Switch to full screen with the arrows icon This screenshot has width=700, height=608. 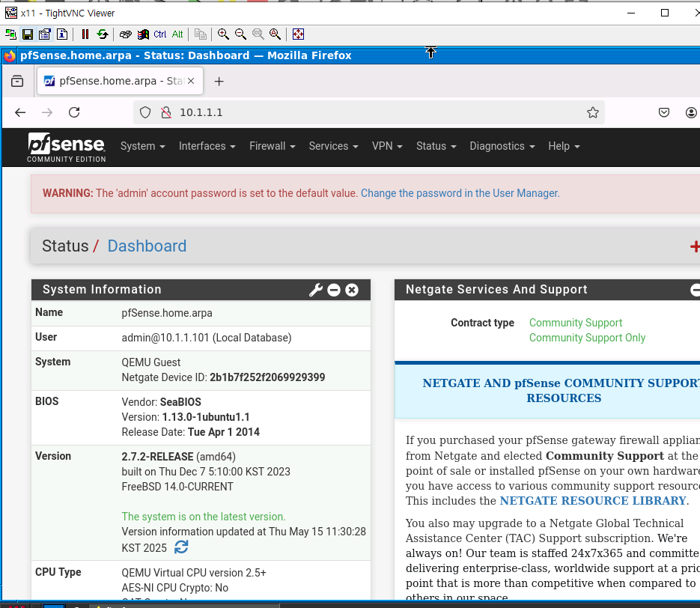click(298, 34)
